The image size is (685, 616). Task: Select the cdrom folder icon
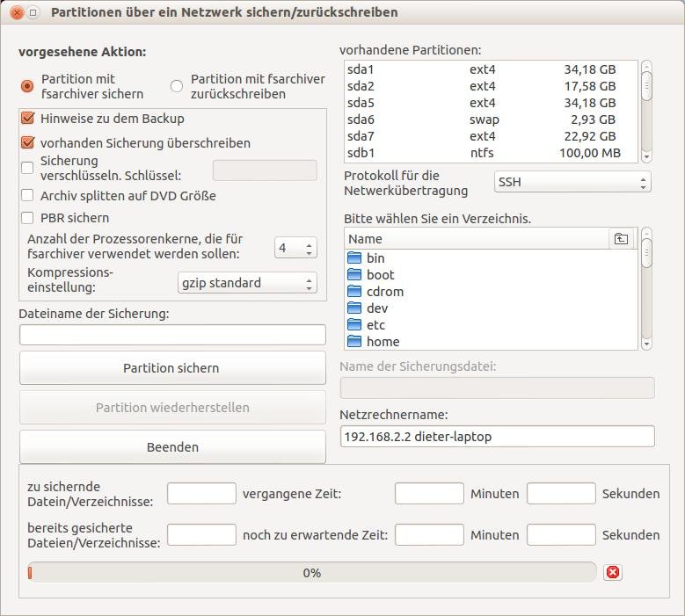coord(354,291)
